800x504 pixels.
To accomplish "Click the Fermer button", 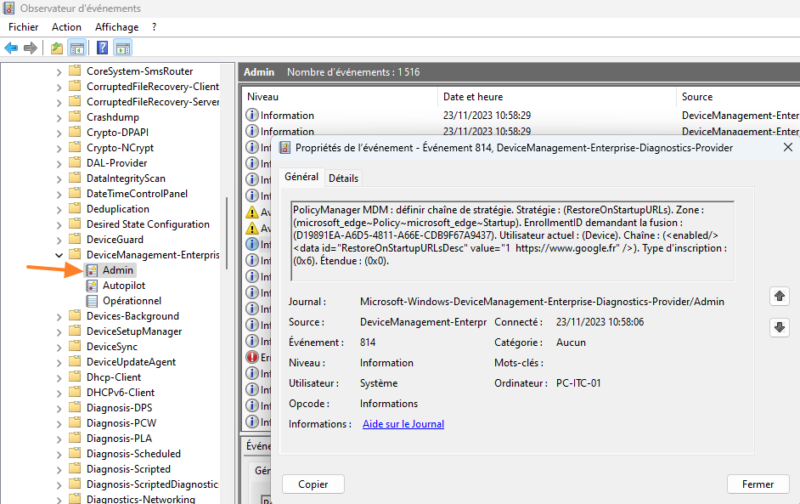I will pos(757,484).
